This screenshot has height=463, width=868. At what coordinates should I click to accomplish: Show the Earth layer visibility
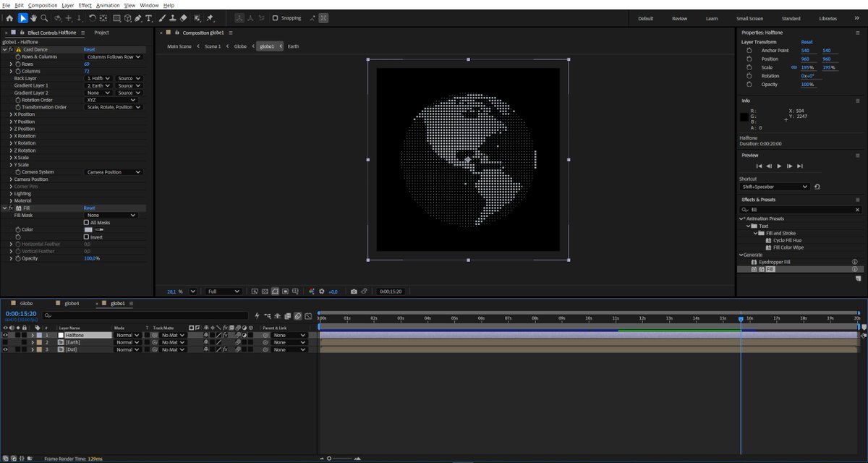coord(5,342)
